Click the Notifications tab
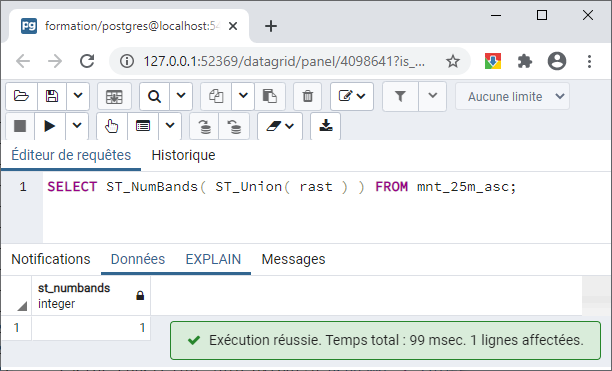The width and height of the screenshot is (612, 371). tap(51, 259)
